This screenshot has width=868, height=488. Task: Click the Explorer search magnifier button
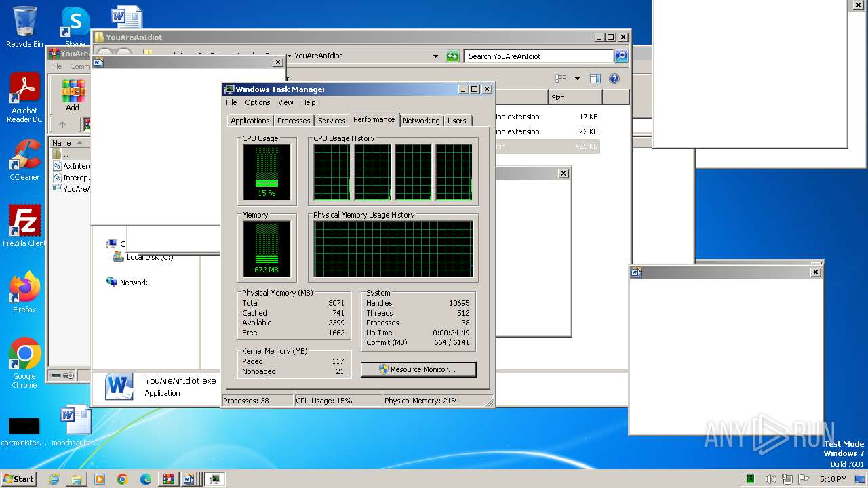click(621, 56)
